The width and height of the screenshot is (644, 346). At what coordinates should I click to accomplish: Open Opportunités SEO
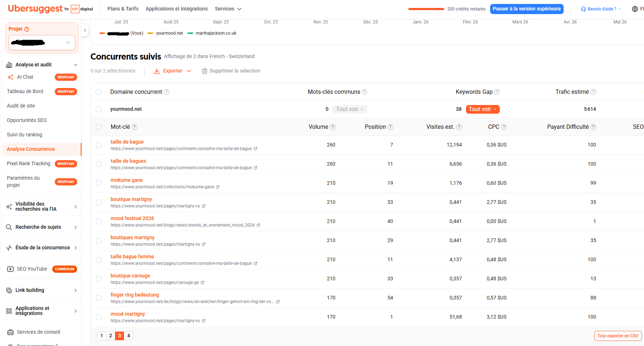27,121
